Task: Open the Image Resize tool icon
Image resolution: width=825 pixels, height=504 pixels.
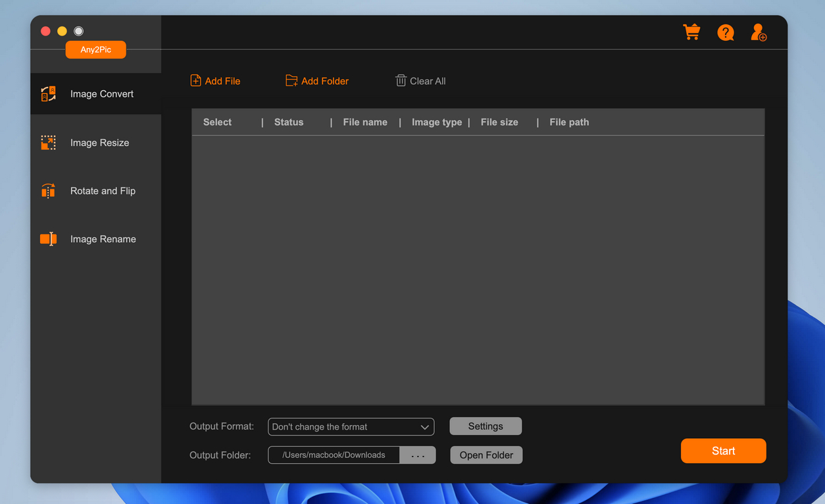Action: [48, 142]
